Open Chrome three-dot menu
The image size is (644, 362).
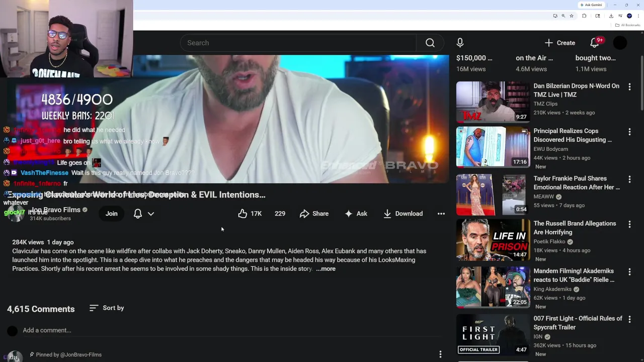click(x=638, y=16)
